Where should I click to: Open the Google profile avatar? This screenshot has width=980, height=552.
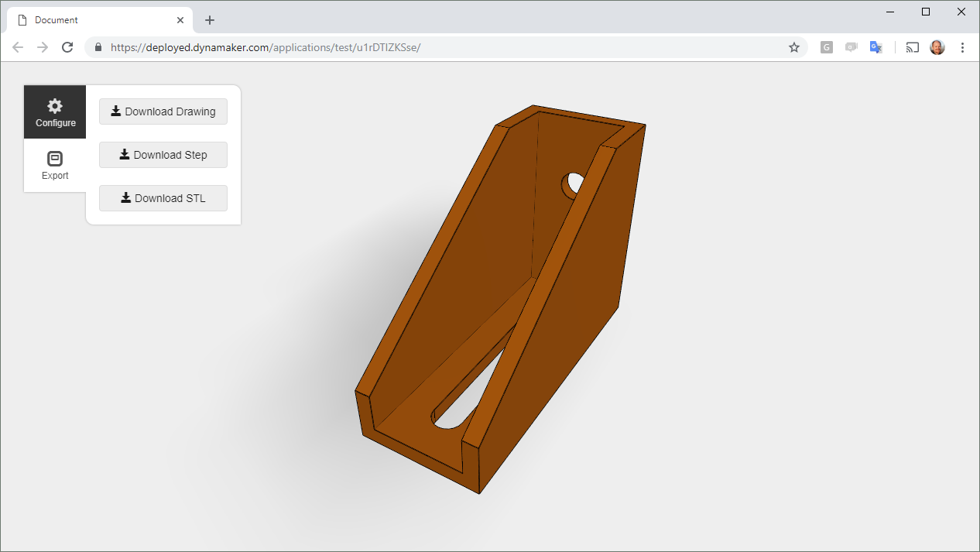[937, 47]
